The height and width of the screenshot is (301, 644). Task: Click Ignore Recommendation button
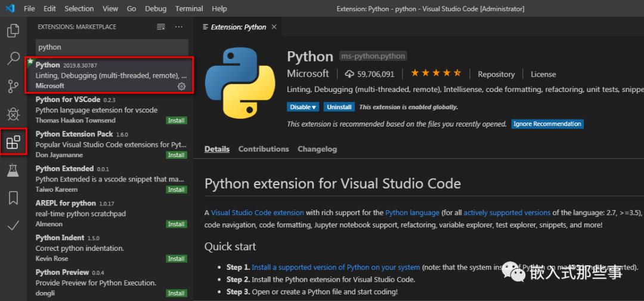[x=547, y=124]
